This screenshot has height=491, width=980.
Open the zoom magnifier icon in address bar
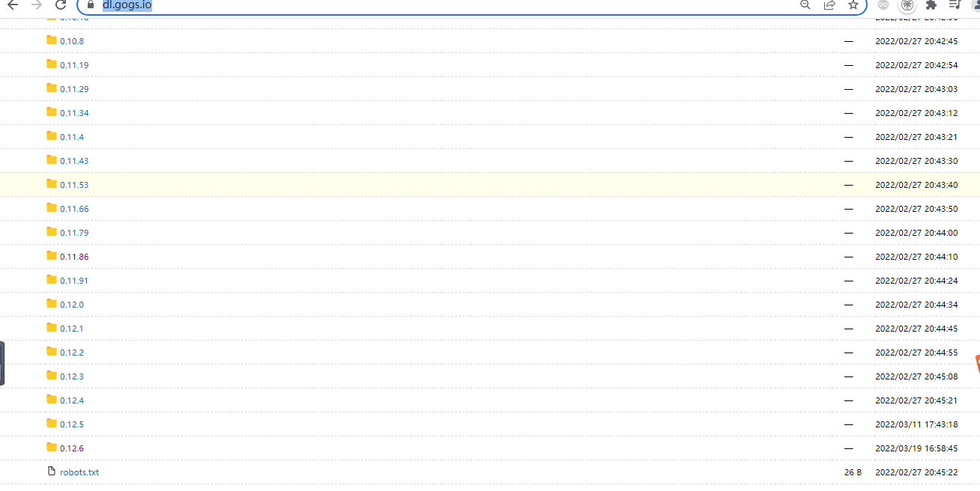(805, 5)
